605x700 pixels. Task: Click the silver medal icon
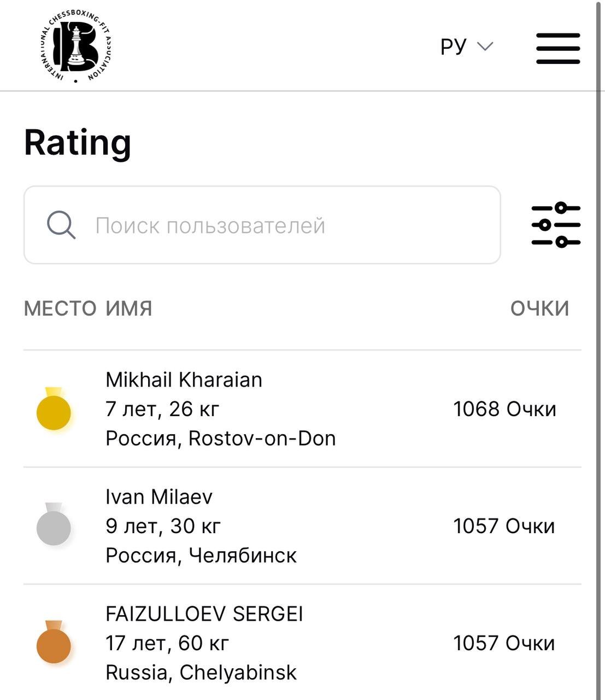pos(54,524)
